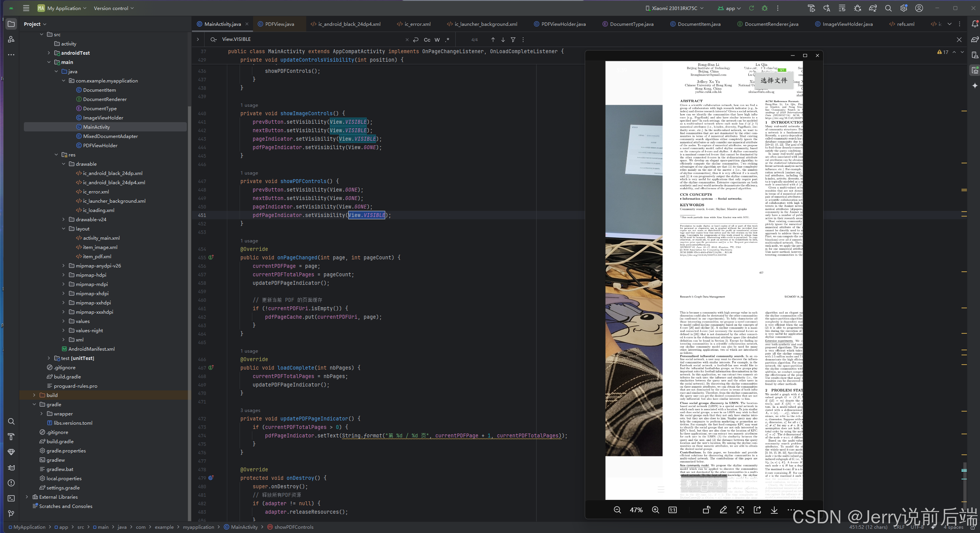Sync project with Gradle files elephant icon
This screenshot has height=533, width=980.
[873, 8]
